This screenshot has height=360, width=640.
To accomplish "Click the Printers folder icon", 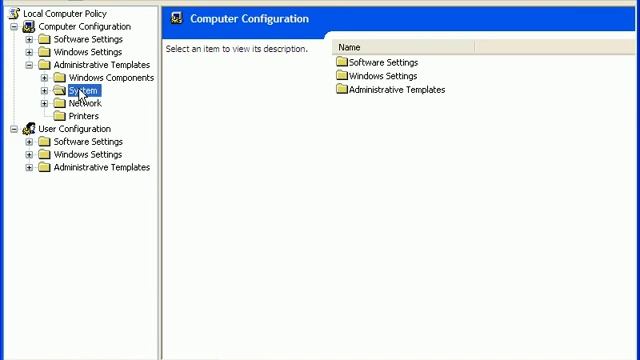I will pos(59,116).
